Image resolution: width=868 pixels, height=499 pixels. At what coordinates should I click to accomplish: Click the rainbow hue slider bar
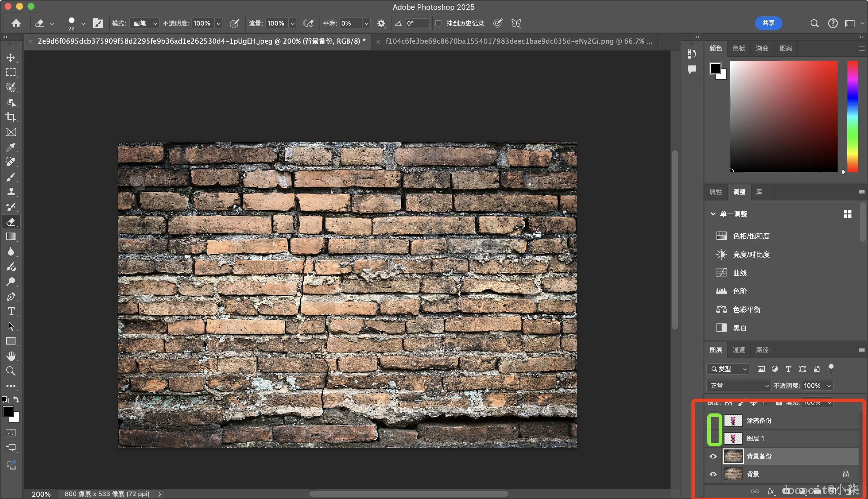point(852,117)
